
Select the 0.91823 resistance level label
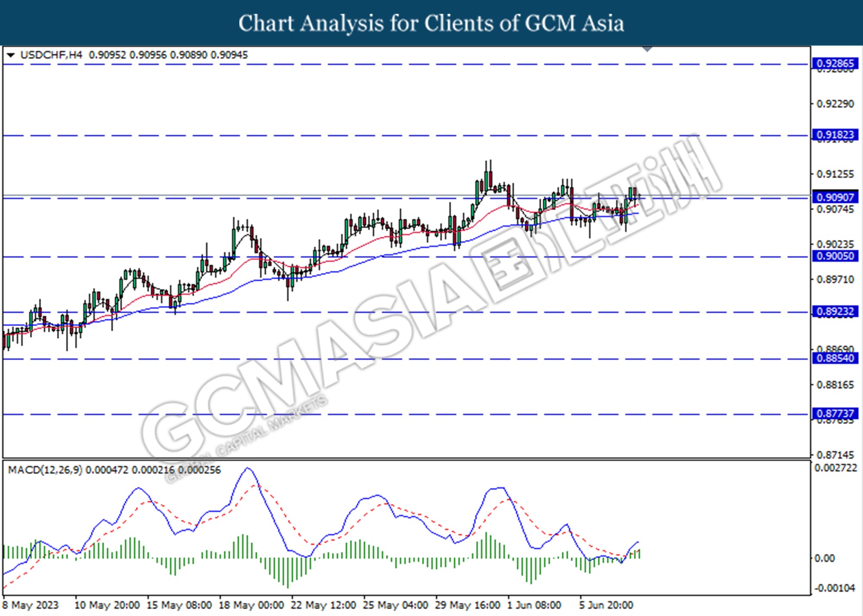point(835,135)
